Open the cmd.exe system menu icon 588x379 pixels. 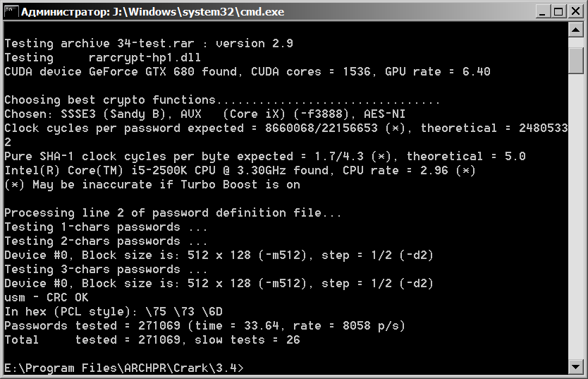point(10,11)
